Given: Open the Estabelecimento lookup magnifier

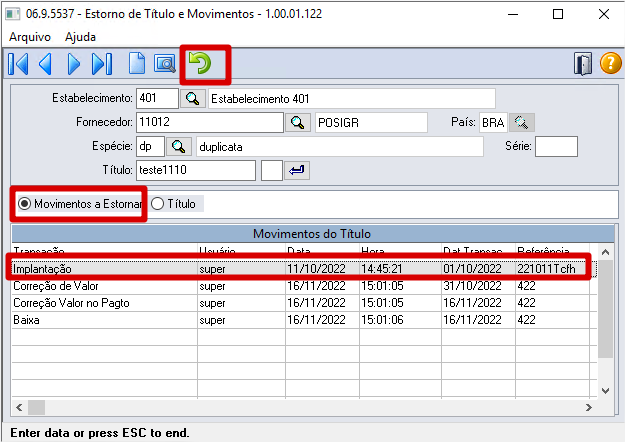Looking at the screenshot, I should tap(193, 98).
